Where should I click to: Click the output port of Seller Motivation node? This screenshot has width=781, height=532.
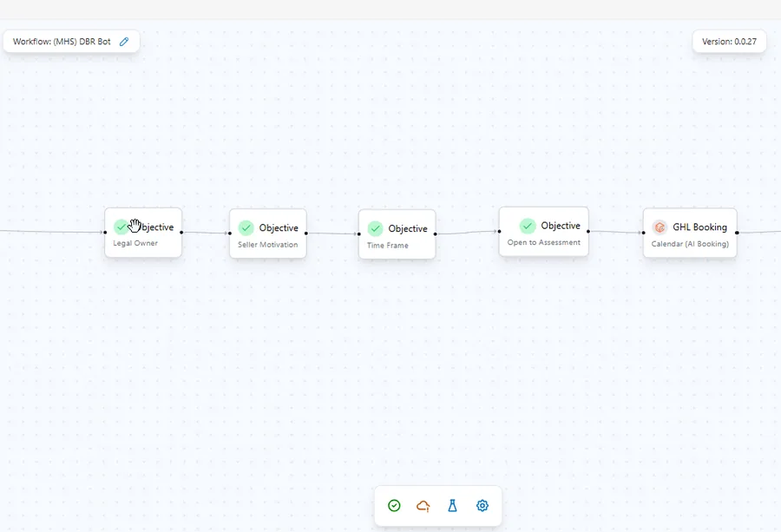point(305,233)
